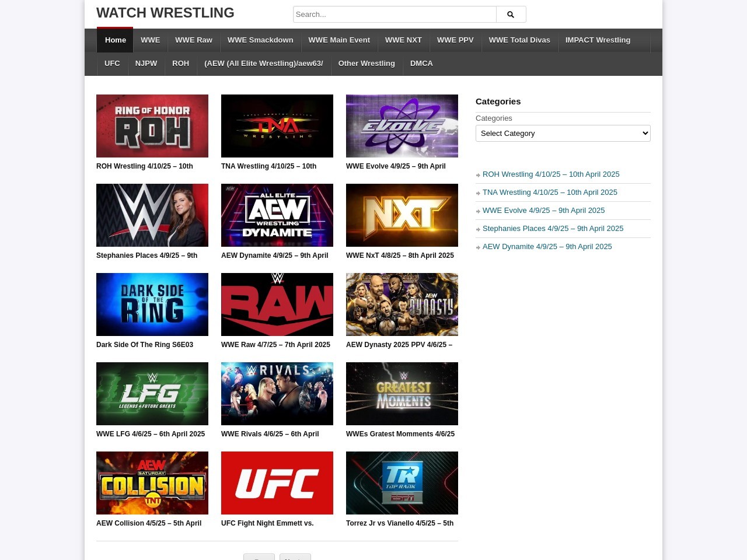
Task: Open the NJPW menu item
Action: 146,64
